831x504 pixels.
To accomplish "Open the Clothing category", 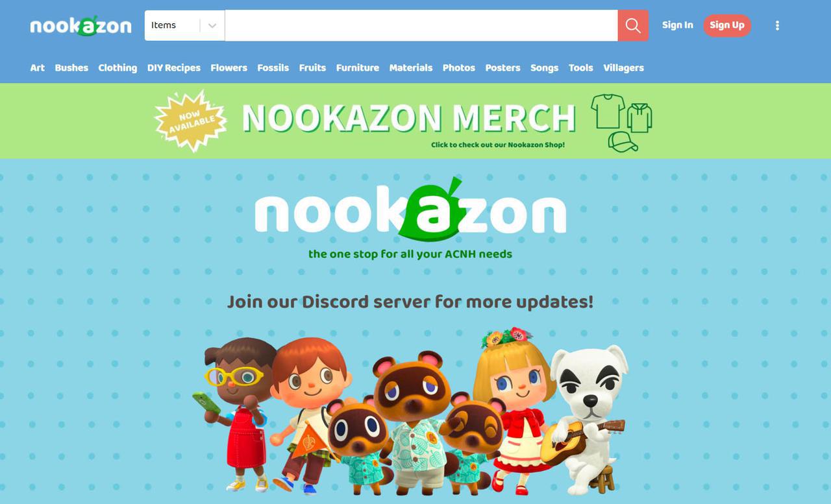I will 118,67.
